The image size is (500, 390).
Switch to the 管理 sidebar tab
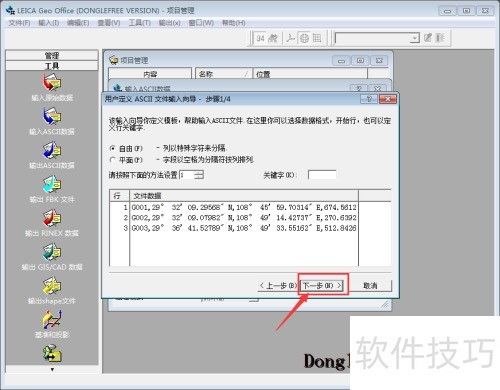[52, 55]
